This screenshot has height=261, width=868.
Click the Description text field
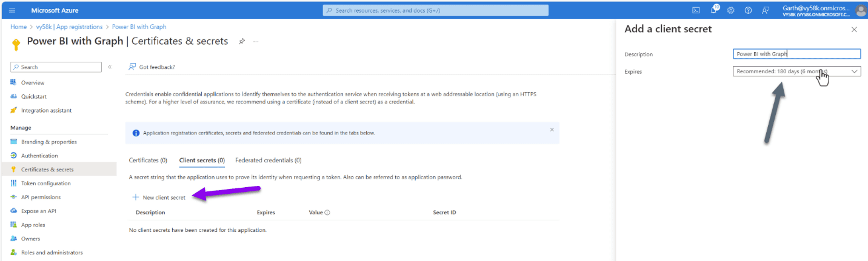tap(796, 54)
